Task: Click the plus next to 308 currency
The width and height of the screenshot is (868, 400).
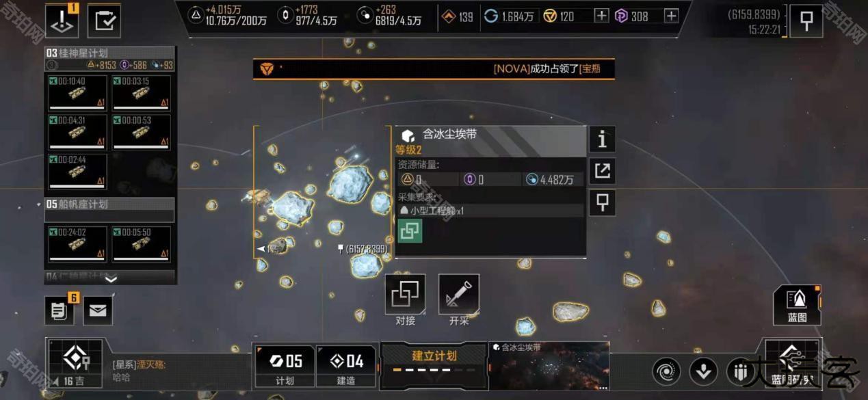Action: point(671,16)
